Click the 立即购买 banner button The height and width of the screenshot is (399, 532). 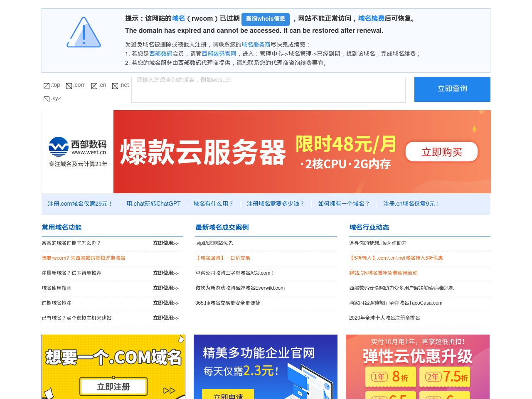click(x=441, y=152)
